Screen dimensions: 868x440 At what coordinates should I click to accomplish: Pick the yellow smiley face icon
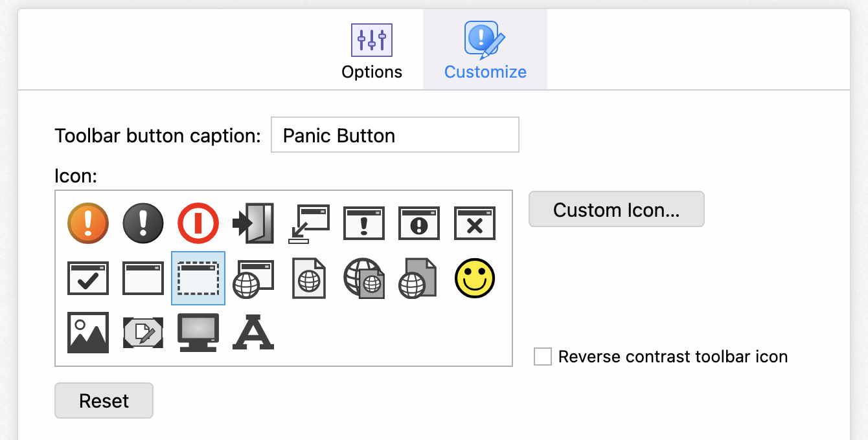(475, 278)
